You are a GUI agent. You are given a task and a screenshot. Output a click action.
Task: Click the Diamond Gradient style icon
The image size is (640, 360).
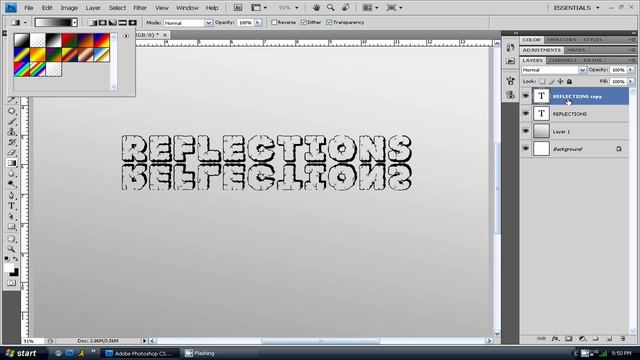coord(132,23)
